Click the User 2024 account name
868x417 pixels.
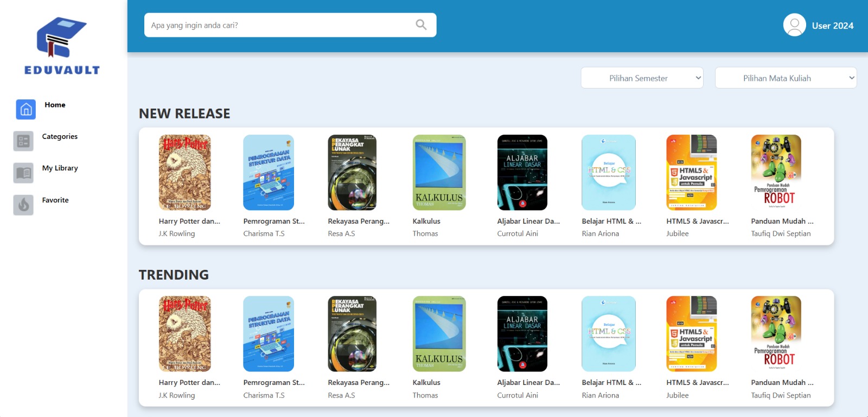(x=832, y=26)
